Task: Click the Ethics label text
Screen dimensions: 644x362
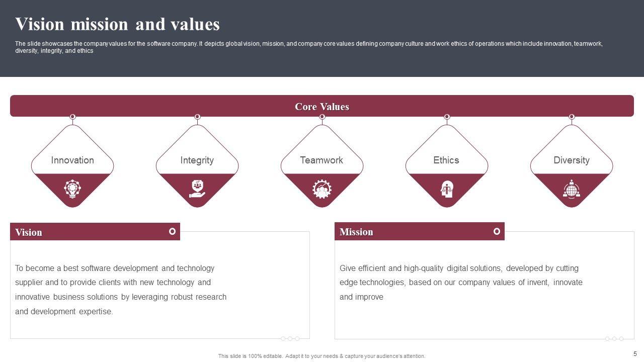Action: point(446,160)
